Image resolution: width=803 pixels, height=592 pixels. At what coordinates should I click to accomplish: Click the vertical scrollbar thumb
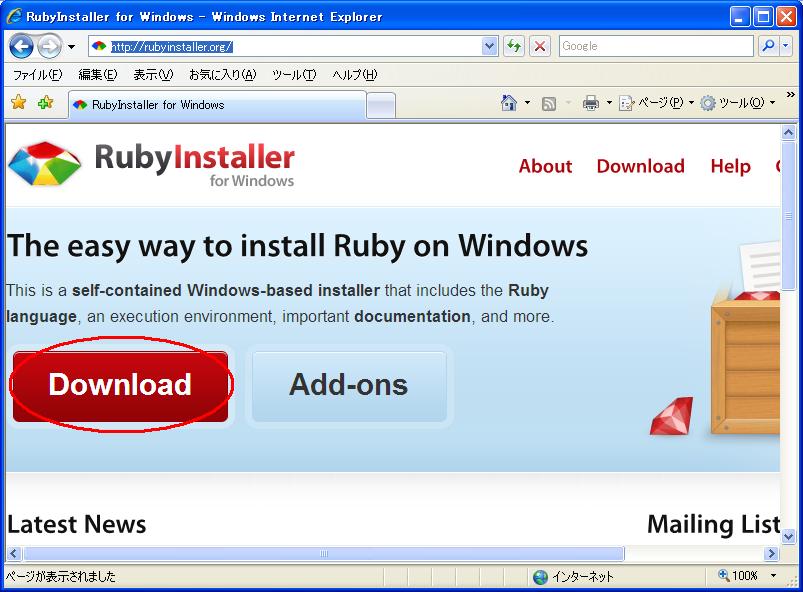click(x=789, y=216)
